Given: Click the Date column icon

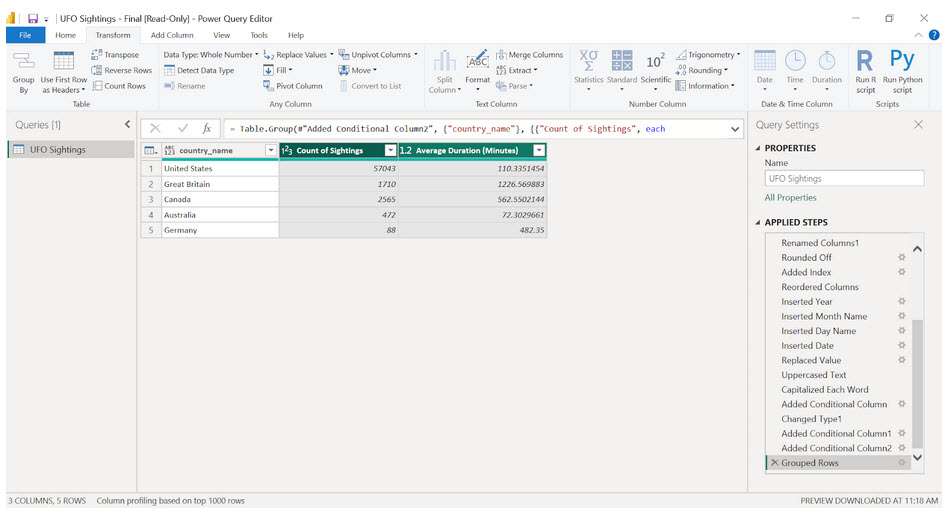Looking at the screenshot, I should tap(765, 61).
